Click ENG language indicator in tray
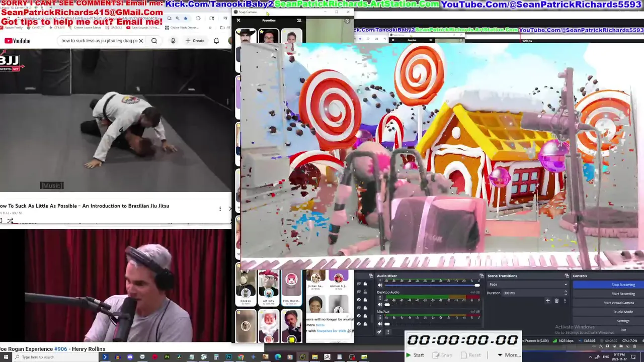Image resolution: width=644 pixels, height=362 pixels. 606,357
